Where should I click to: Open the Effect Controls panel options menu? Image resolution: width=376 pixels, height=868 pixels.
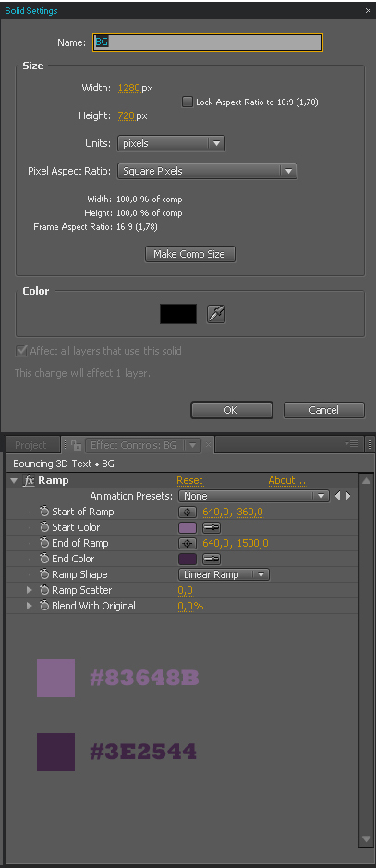point(351,444)
